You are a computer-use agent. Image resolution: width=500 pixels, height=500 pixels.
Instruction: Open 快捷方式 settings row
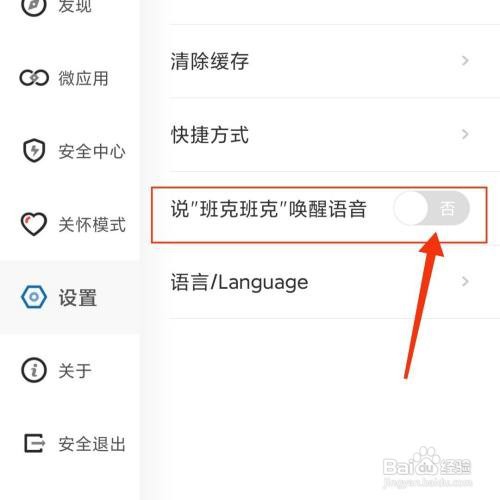tap(334, 135)
